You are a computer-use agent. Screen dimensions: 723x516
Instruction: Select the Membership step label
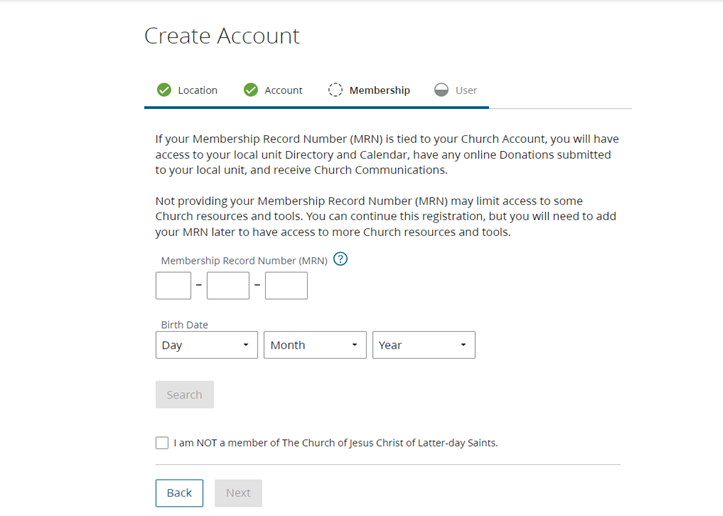(x=379, y=90)
